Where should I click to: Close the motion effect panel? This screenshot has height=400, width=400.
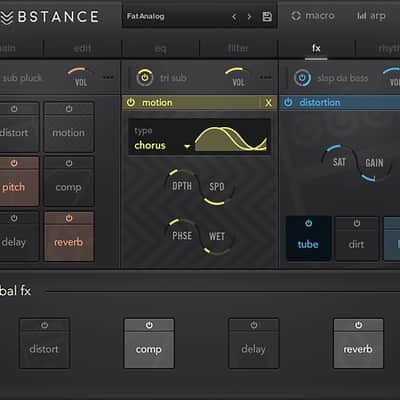pos(269,103)
